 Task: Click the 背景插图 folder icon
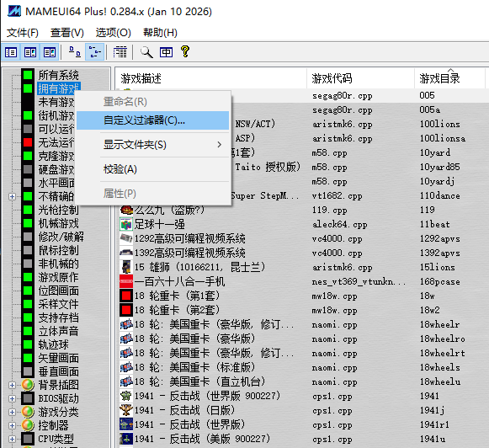coord(28,385)
